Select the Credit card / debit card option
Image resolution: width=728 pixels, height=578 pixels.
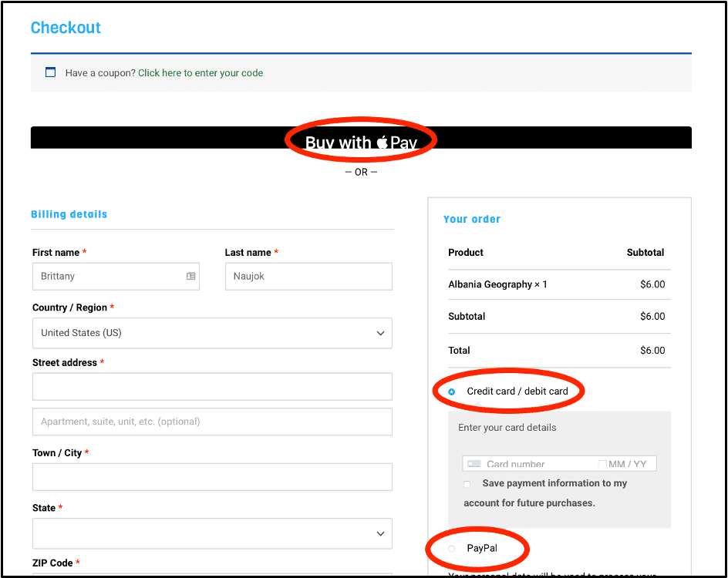[x=451, y=392]
